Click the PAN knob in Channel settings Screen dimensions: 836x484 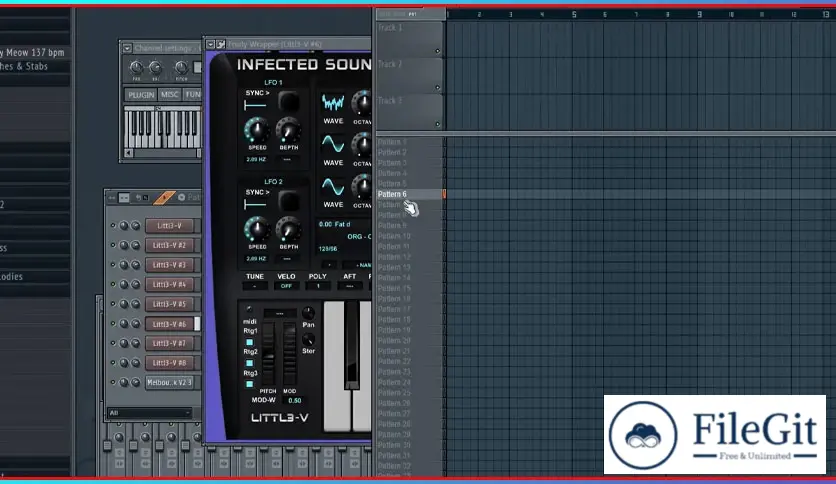click(136, 67)
